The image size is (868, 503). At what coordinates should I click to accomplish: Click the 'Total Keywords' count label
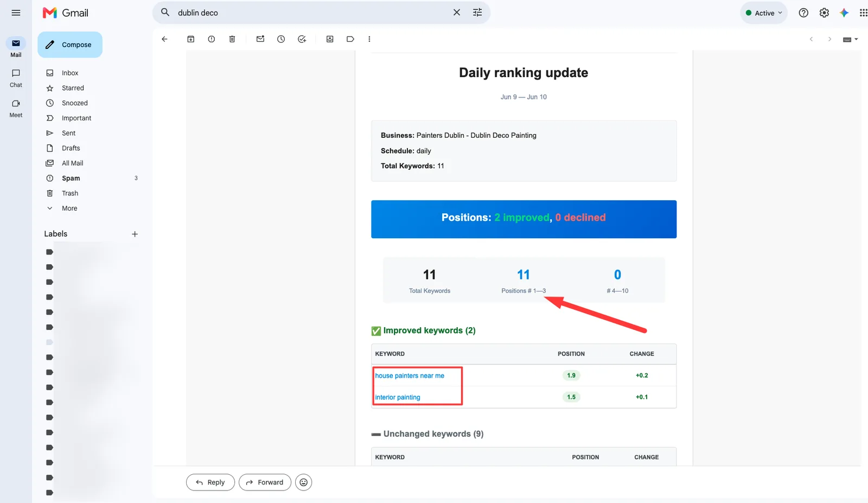[x=430, y=291]
